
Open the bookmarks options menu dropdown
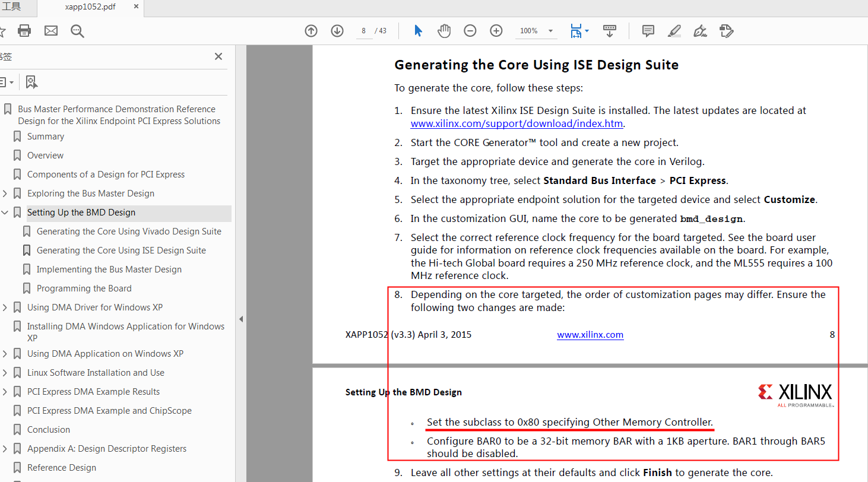7,82
